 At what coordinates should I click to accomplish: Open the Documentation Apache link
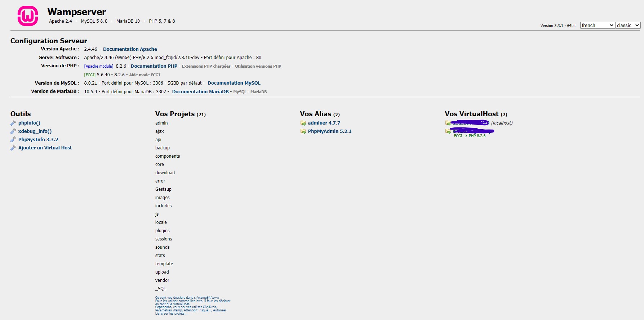pos(130,49)
